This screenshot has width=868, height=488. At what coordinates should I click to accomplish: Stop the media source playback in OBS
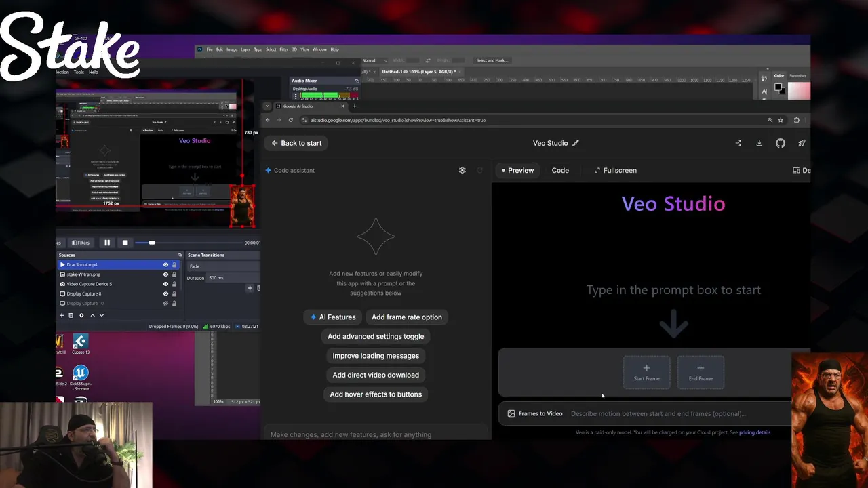click(x=125, y=243)
